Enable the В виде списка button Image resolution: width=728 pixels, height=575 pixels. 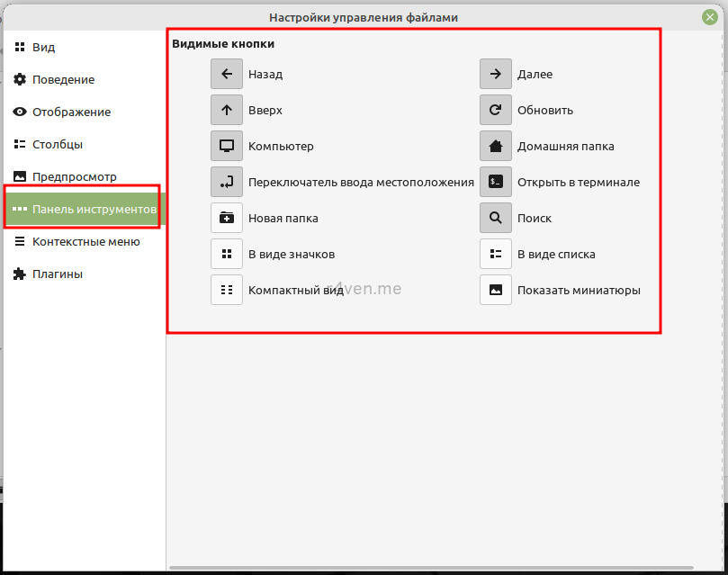(x=496, y=254)
